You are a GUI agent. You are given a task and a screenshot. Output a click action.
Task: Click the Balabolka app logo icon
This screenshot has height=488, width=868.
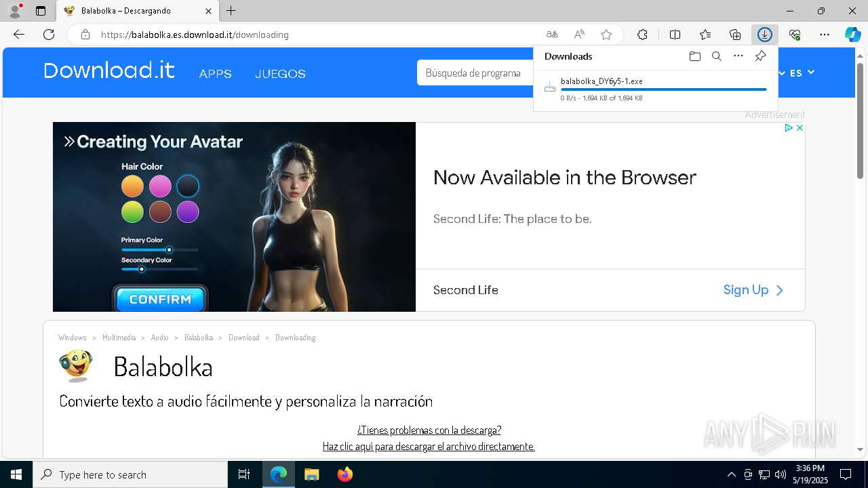point(77,366)
